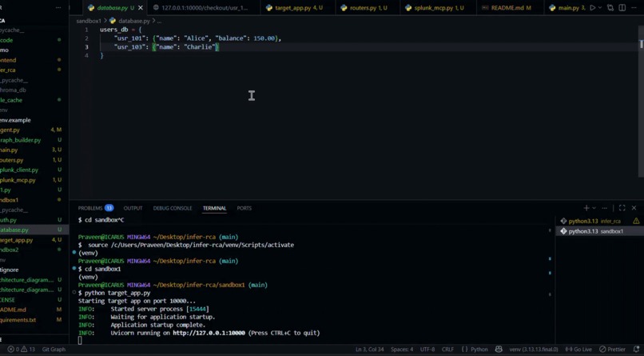
Task: Change file encoding UTF-8
Action: pos(427,349)
